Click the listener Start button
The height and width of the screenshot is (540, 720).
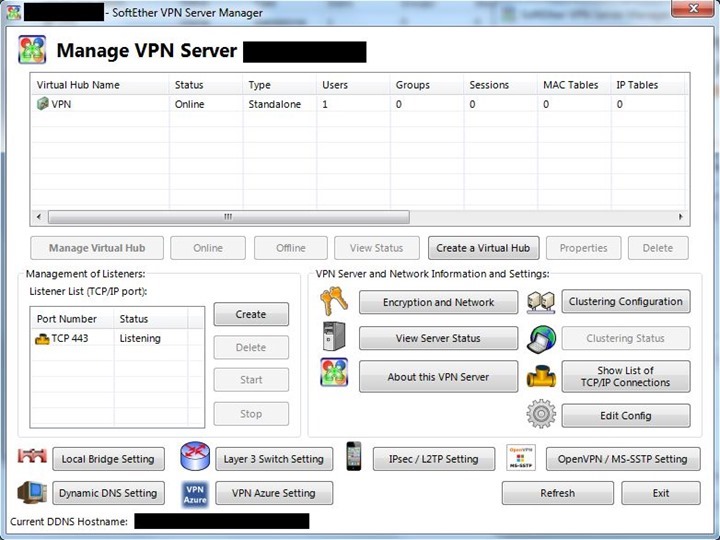pos(251,380)
